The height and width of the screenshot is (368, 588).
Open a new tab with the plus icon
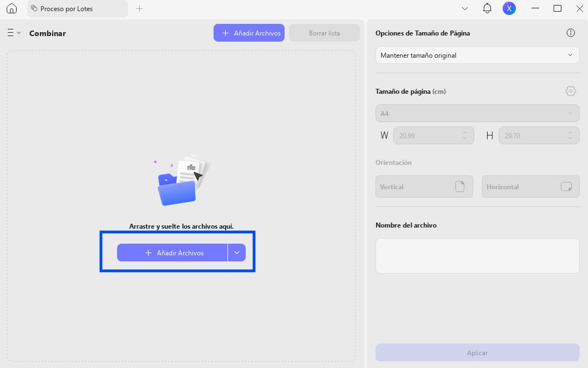pyautogui.click(x=139, y=9)
